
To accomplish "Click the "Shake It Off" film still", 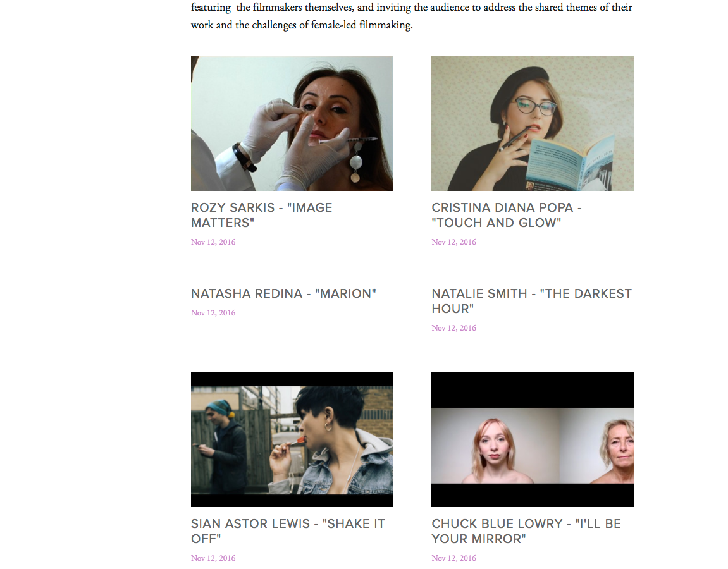I will click(292, 439).
